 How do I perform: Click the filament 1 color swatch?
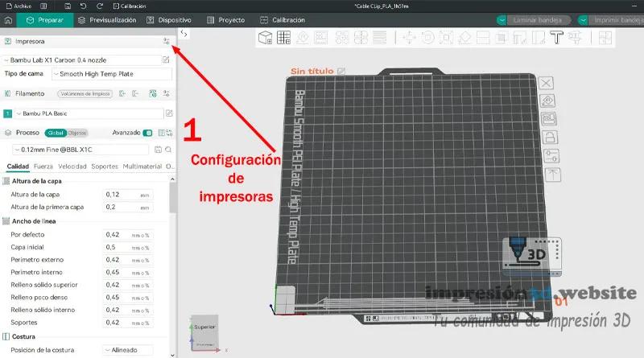coord(7,113)
